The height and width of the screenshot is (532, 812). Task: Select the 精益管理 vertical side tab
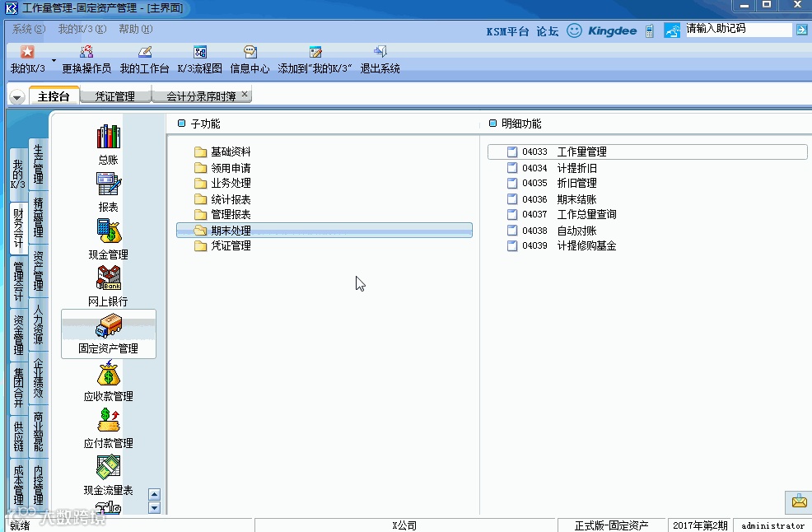(x=39, y=217)
